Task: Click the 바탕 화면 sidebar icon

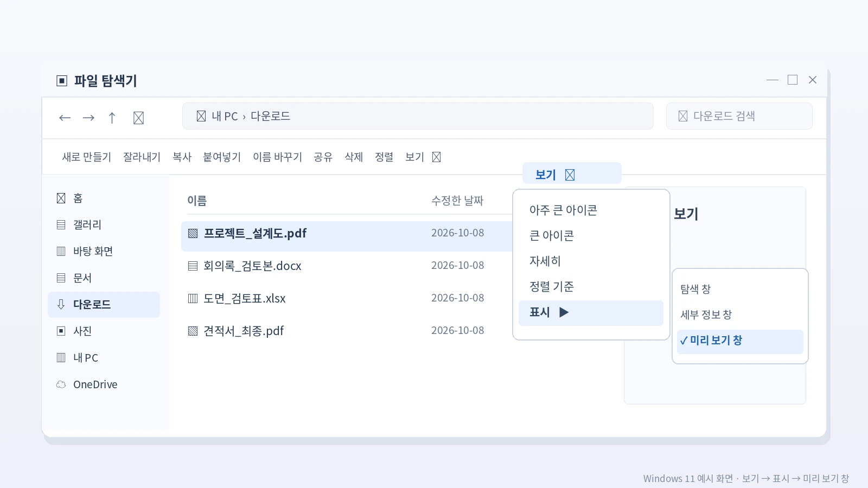Action: (61, 252)
